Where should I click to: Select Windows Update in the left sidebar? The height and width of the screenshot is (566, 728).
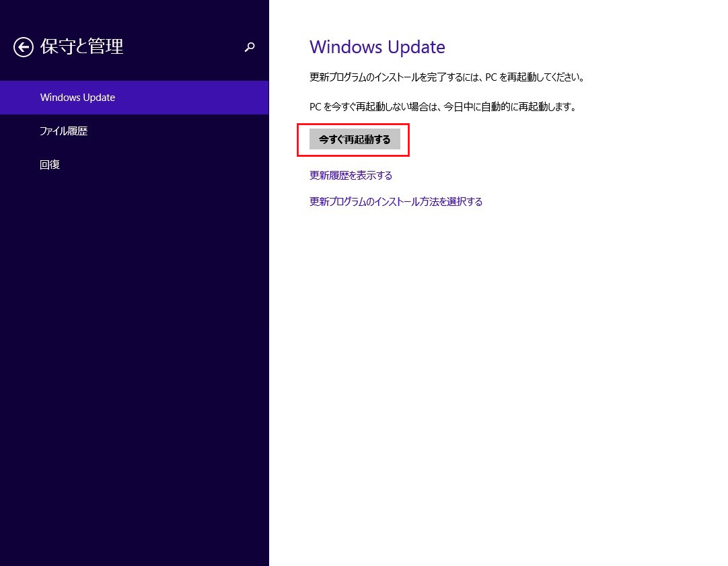77,98
